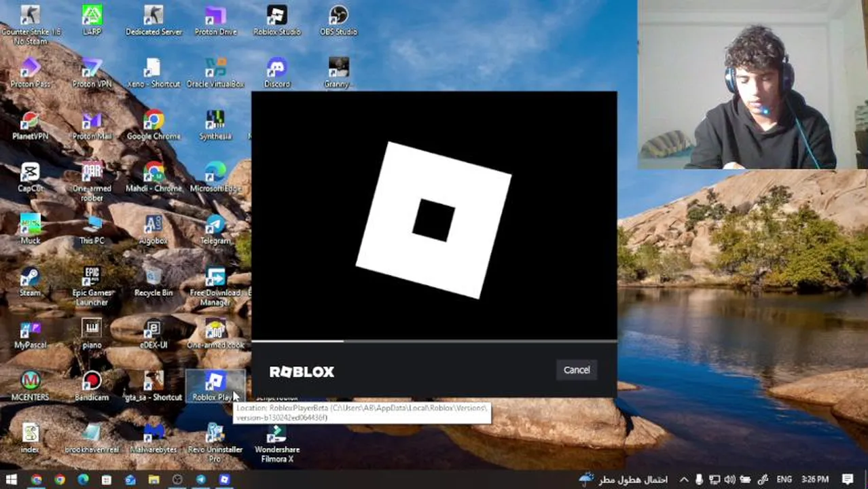This screenshot has height=489, width=868.
Task: Select One-armed robber desktop icon
Action: [x=92, y=182]
